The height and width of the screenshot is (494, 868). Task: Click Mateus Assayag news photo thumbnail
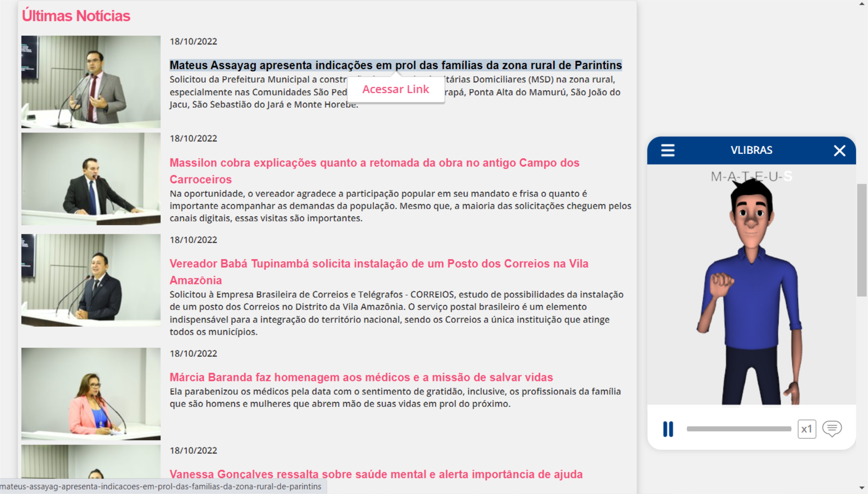click(x=91, y=82)
